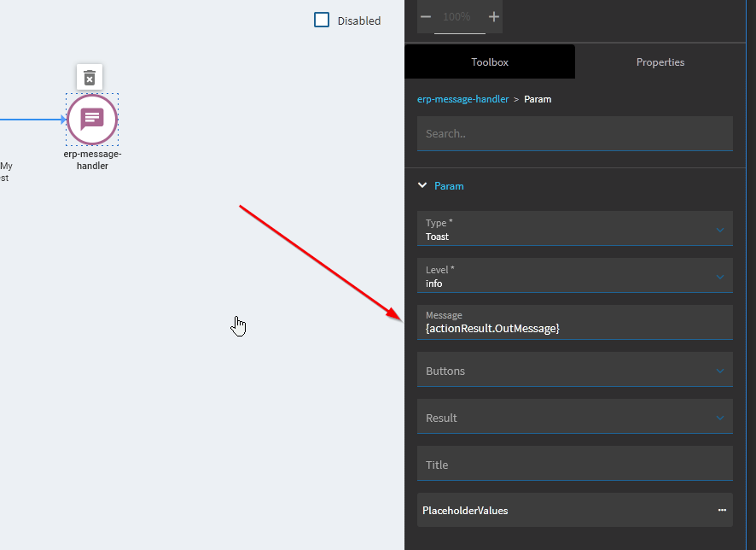This screenshot has width=756, height=550.
Task: Select the erp-message-handler node icon
Action: (x=92, y=120)
